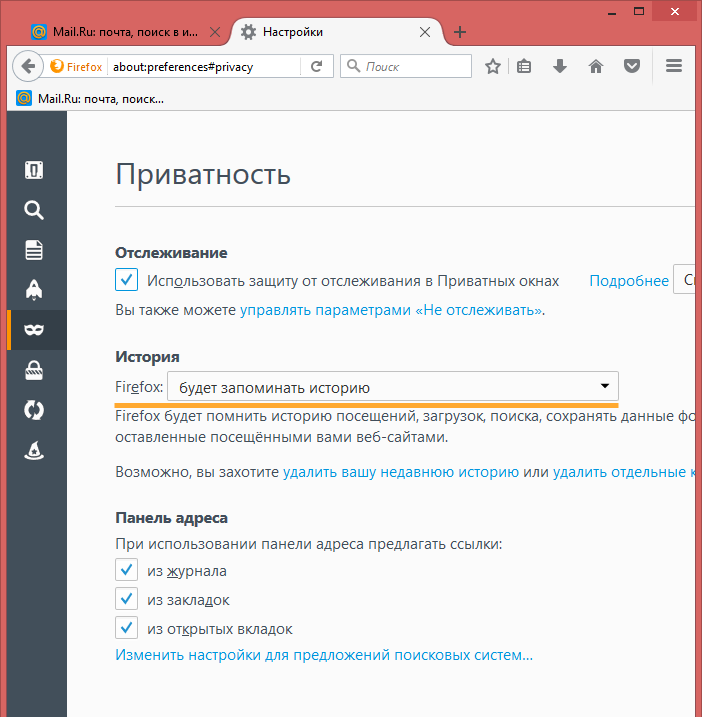Click the cut-off button next to Подробнее
Image resolution: width=702 pixels, height=717 pixels.
684,279
